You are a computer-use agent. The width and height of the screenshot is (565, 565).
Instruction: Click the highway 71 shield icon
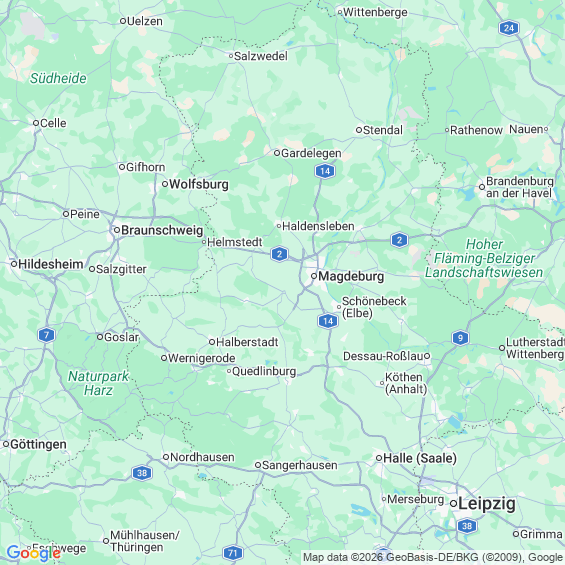pos(233,553)
